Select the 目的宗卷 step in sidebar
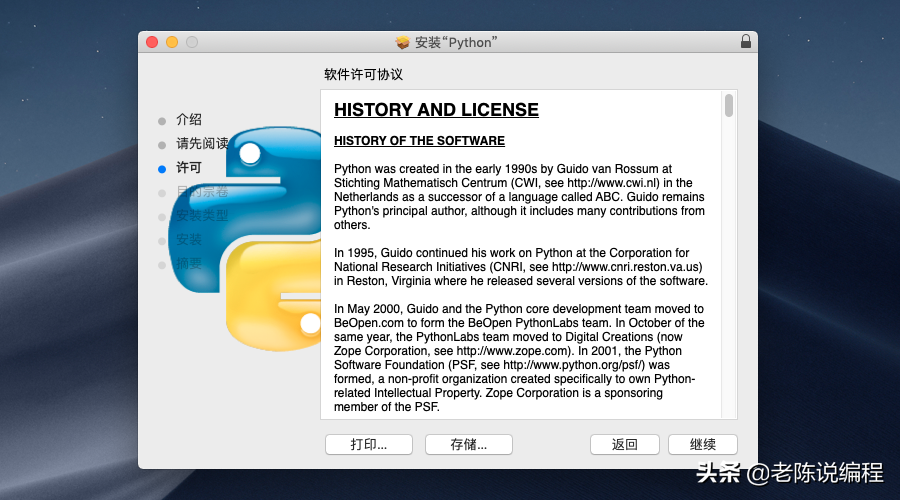The height and width of the screenshot is (500, 900). [202, 192]
